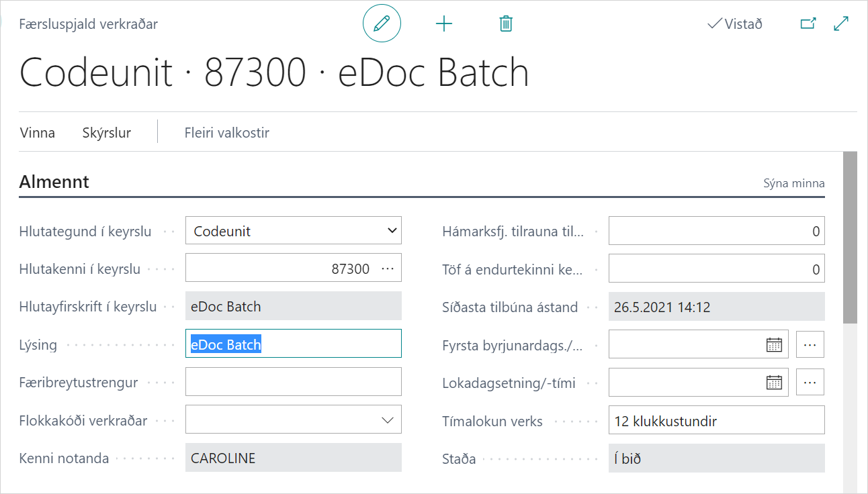The height and width of the screenshot is (494, 868).
Task: Open the Hlutategund í keyrslu Codeunit dropdown
Action: coord(294,231)
